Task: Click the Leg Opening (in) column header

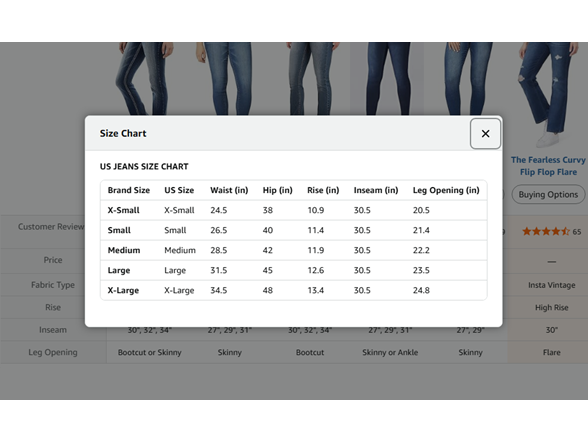Action: (446, 190)
